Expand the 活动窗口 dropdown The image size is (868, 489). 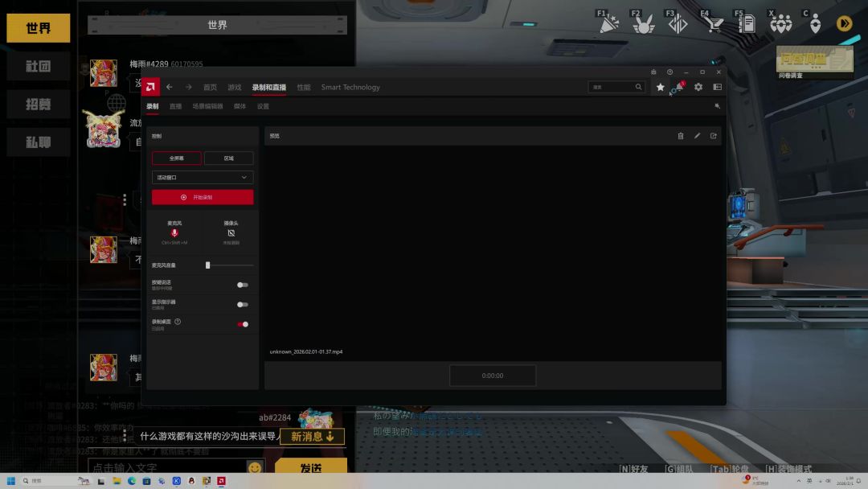coord(203,178)
